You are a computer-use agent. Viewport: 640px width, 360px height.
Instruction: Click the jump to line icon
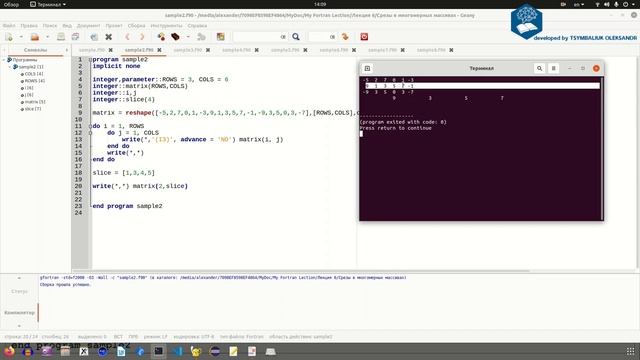tap(345, 37)
